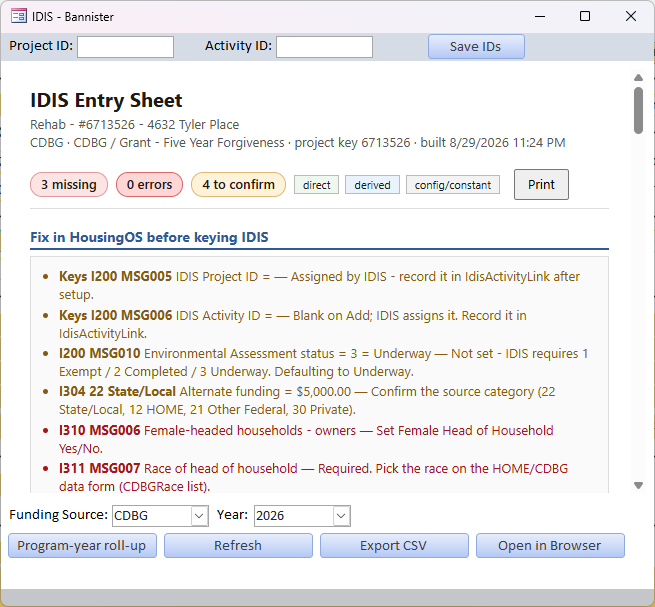Click the Print button

pyautogui.click(x=541, y=184)
